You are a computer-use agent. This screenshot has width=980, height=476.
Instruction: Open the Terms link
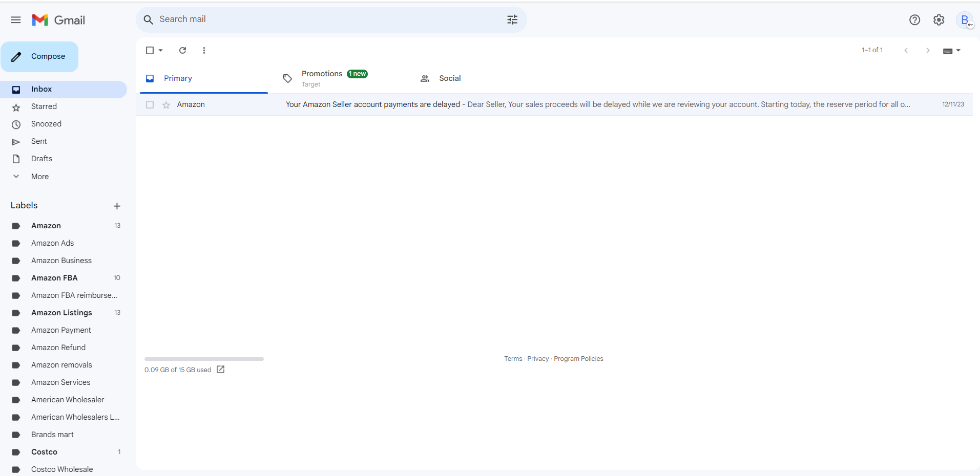[x=513, y=359]
